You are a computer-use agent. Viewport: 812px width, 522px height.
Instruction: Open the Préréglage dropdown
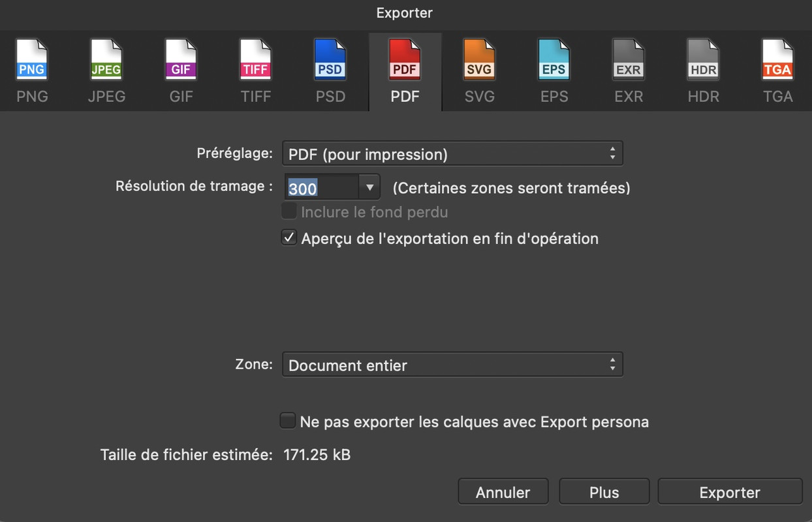[452, 154]
